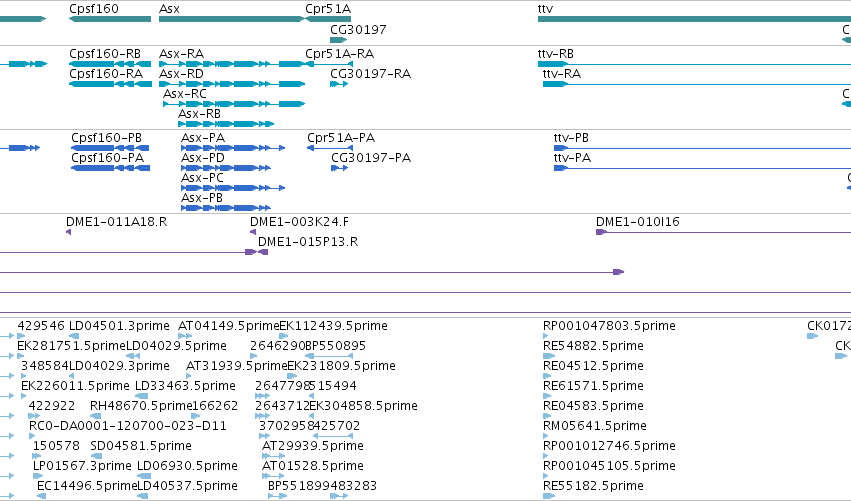851x501 pixels.
Task: Select the DME1-015P13.R clone marker
Action: (263, 252)
